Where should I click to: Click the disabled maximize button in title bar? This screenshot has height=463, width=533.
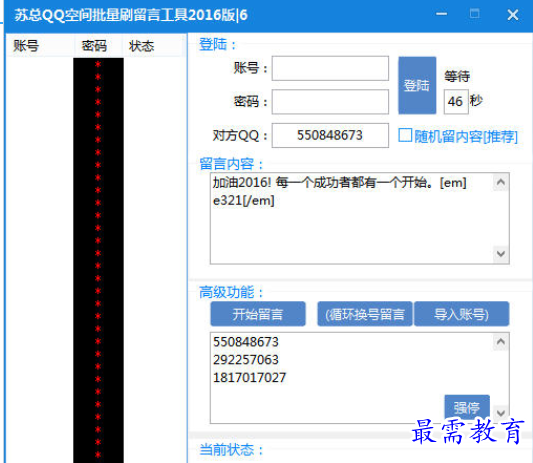click(x=475, y=14)
